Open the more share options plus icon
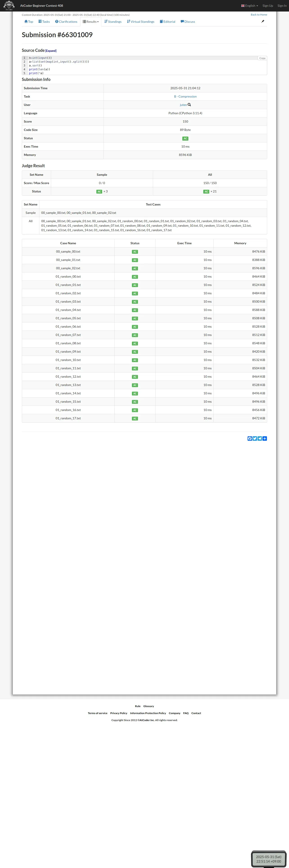Viewport: 289px width, 868px height. (x=265, y=438)
